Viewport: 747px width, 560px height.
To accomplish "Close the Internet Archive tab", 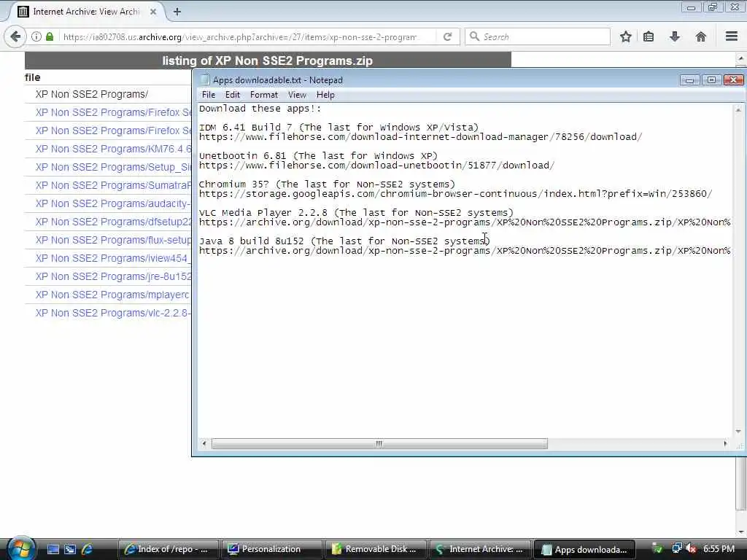I will pyautogui.click(x=153, y=12).
